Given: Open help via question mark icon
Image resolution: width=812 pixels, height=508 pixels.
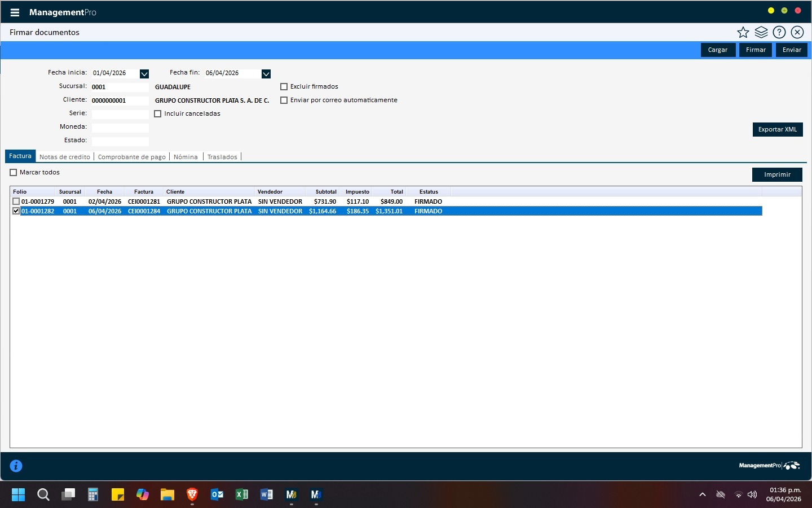Looking at the screenshot, I should (x=779, y=33).
